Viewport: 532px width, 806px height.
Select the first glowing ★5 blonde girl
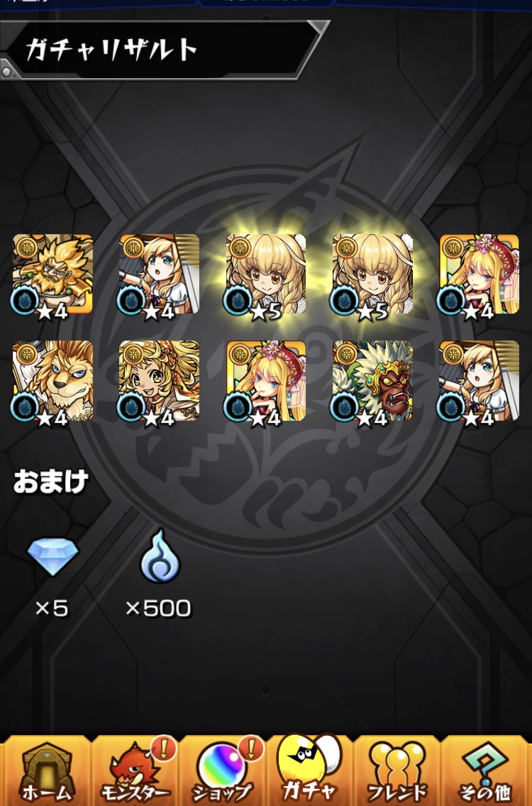click(x=266, y=275)
